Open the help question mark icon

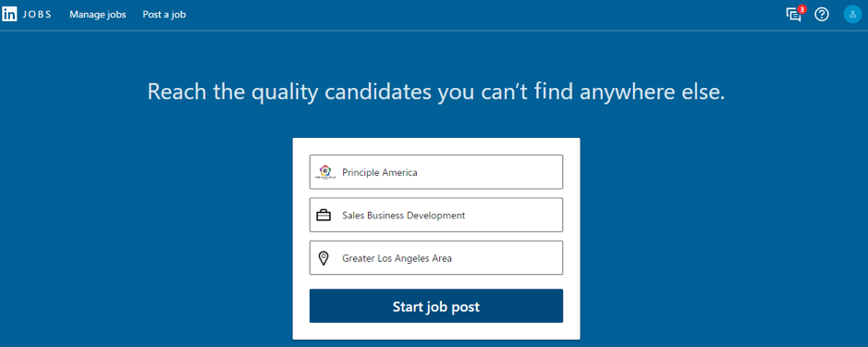(822, 15)
